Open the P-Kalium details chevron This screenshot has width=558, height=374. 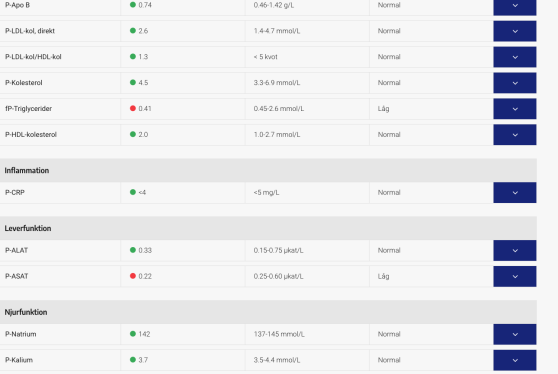coord(515,360)
